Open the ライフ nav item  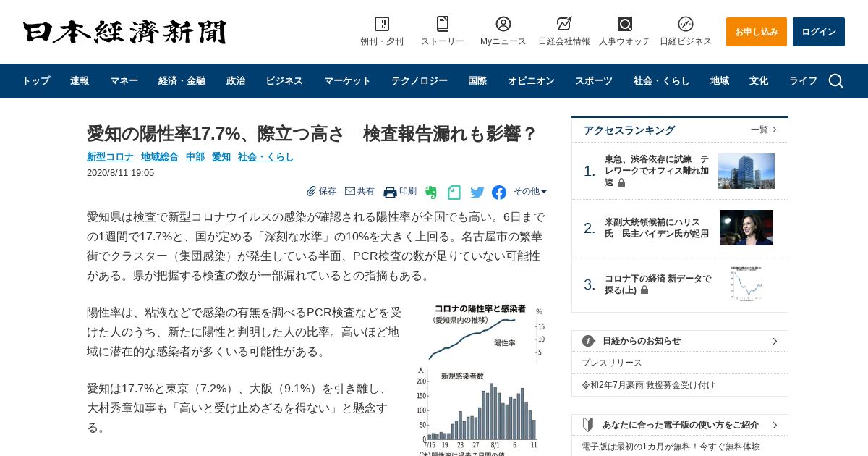coord(803,81)
